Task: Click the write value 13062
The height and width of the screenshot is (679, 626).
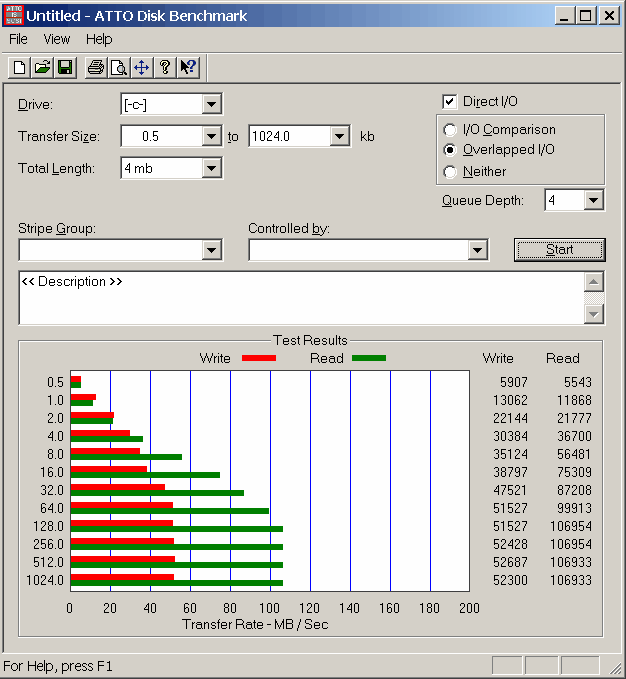Action: (x=510, y=400)
